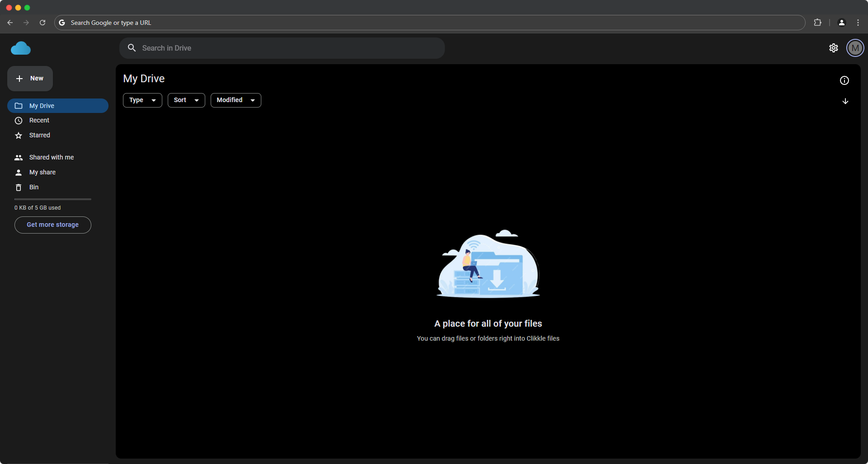868x464 pixels.
Task: Click the blue cloud Drive logo
Action: click(x=21, y=48)
